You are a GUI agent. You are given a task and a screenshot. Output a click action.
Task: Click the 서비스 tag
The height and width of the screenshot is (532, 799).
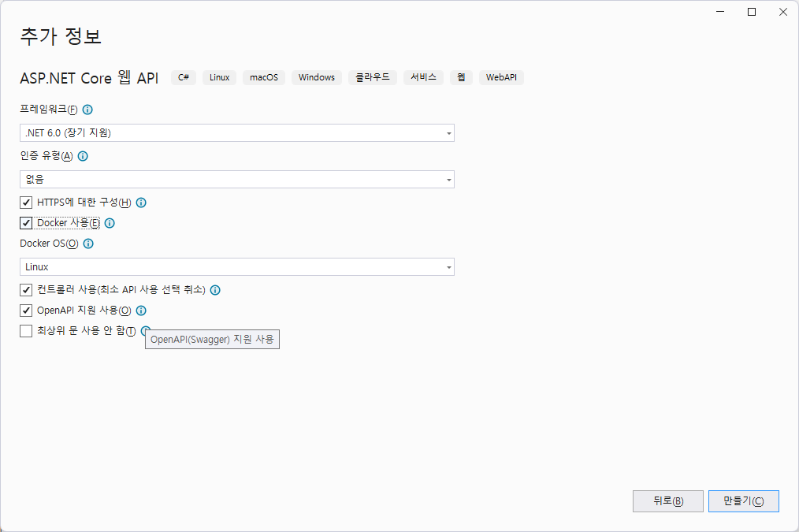423,77
